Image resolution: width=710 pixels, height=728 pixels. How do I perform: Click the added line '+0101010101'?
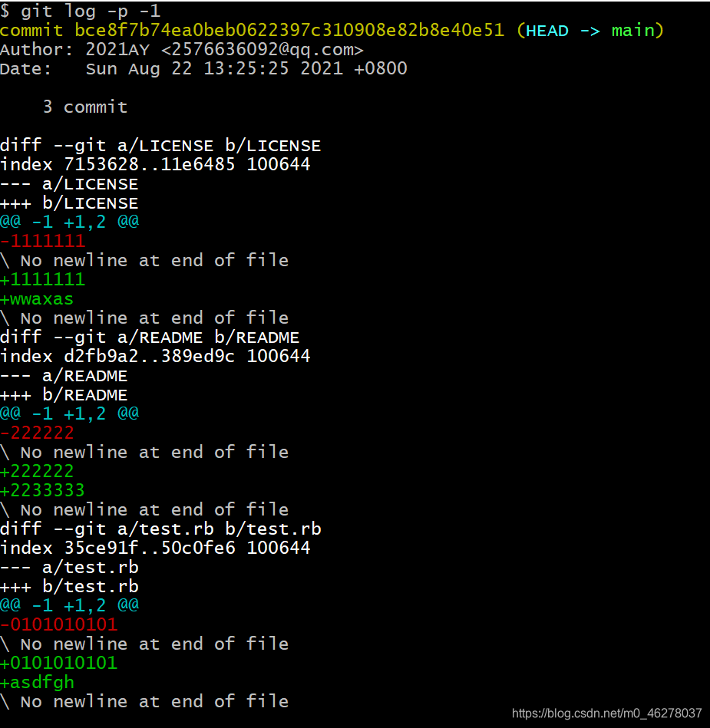[x=58, y=663]
